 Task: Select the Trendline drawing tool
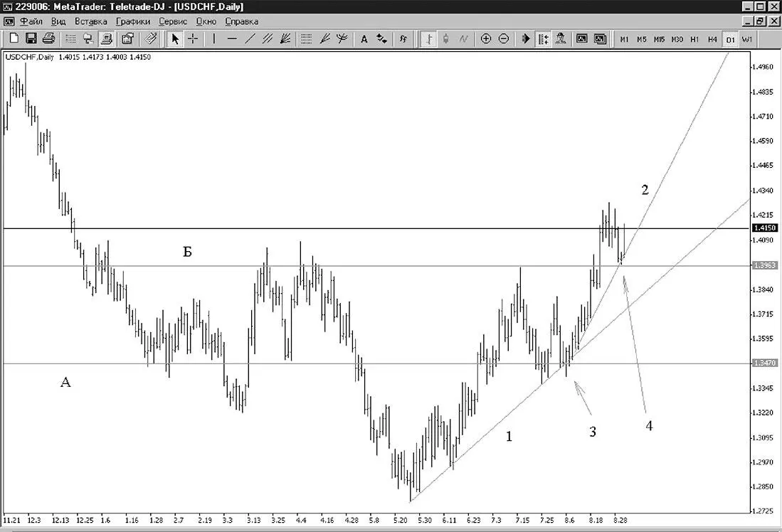point(250,38)
